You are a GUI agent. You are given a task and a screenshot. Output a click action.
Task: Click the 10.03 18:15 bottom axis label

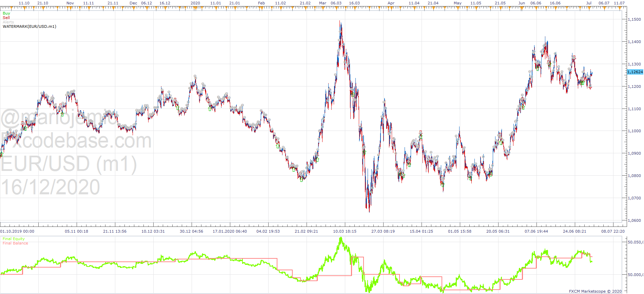345,231
